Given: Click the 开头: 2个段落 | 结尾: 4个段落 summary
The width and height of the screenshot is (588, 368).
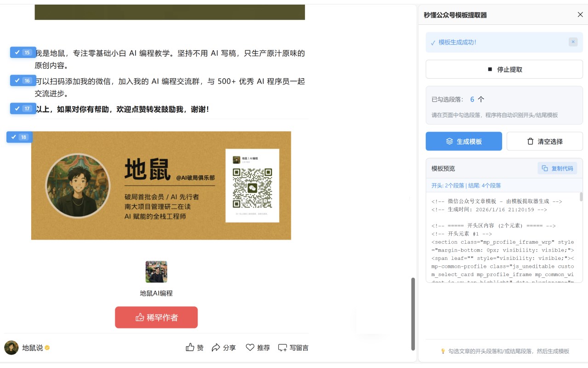Looking at the screenshot, I should coord(466,186).
